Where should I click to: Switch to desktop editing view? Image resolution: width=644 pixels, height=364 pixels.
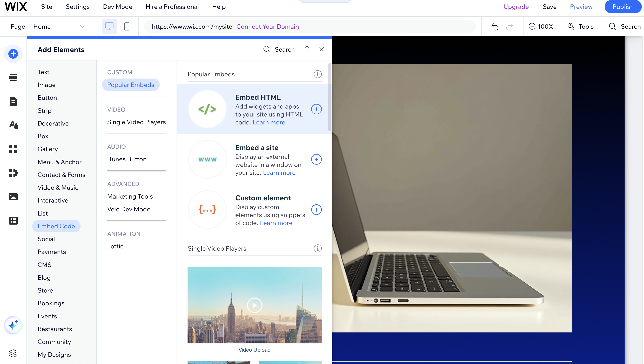click(109, 26)
